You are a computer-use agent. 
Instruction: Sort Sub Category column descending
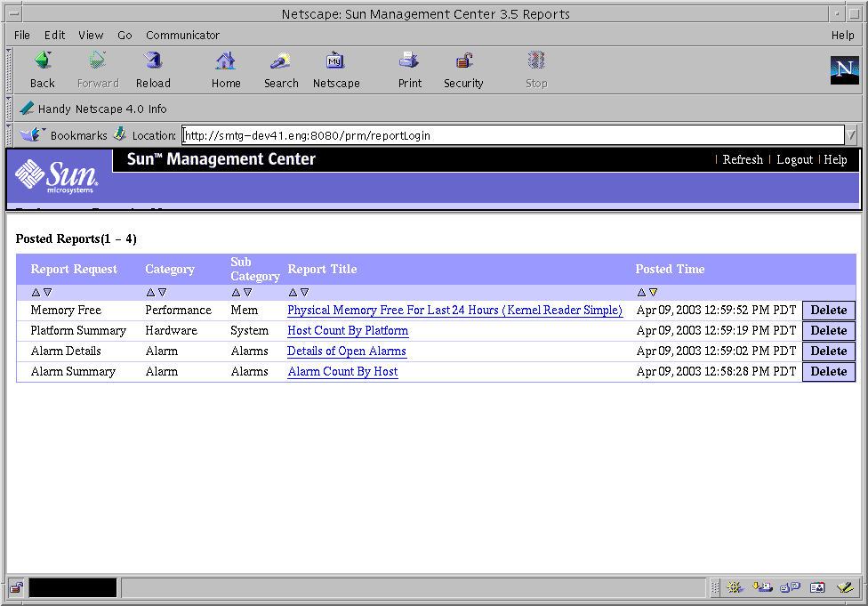pyautogui.click(x=247, y=293)
